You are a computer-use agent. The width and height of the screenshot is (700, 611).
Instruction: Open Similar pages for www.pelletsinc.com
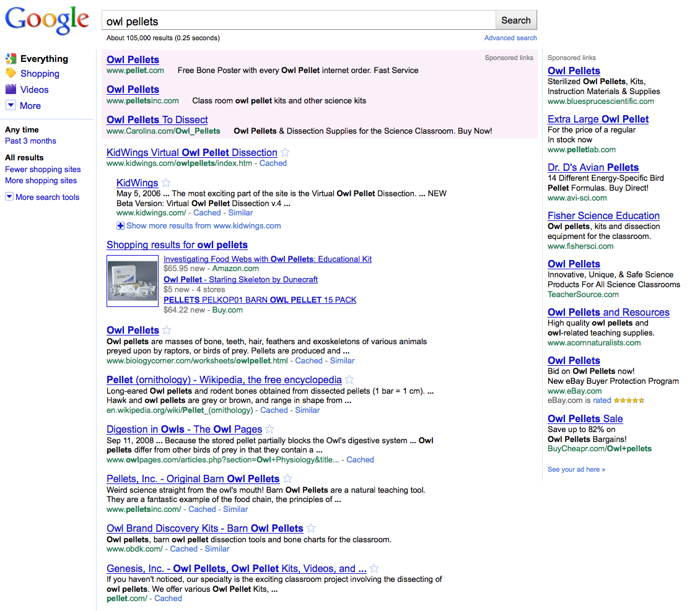[x=235, y=509]
